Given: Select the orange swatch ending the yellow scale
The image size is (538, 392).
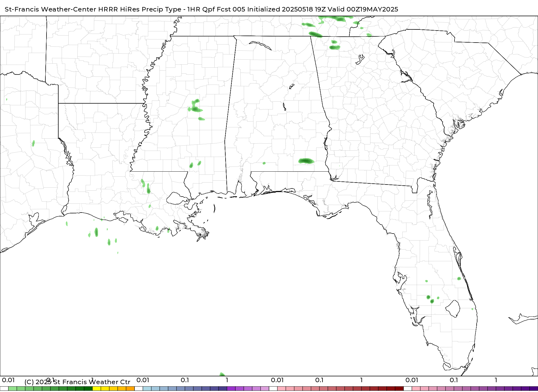Looking at the screenshot, I should coord(130,389).
